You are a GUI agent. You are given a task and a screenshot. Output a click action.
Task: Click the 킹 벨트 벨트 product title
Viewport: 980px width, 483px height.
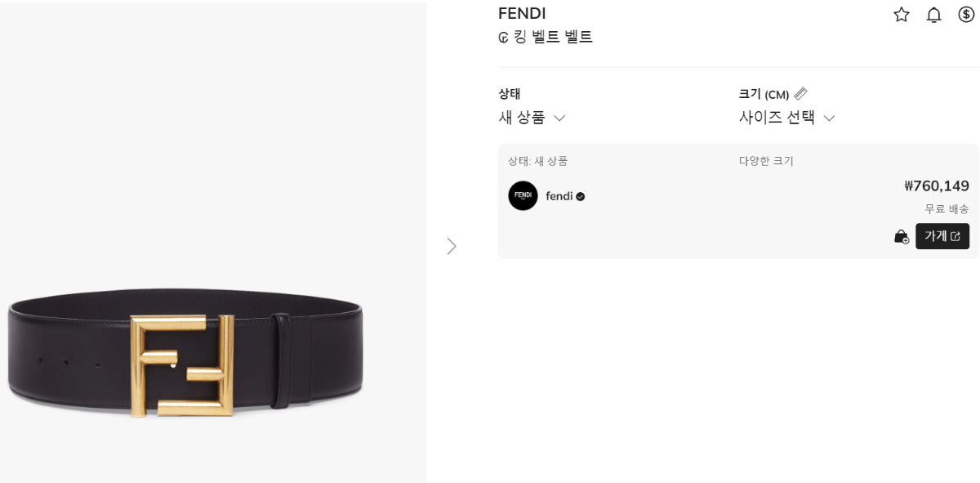[553, 38]
